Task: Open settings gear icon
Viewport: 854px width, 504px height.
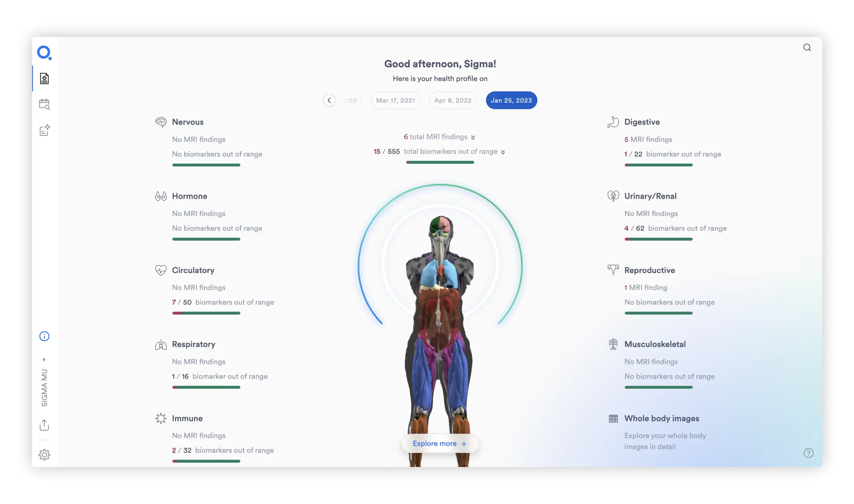Action: pyautogui.click(x=44, y=454)
